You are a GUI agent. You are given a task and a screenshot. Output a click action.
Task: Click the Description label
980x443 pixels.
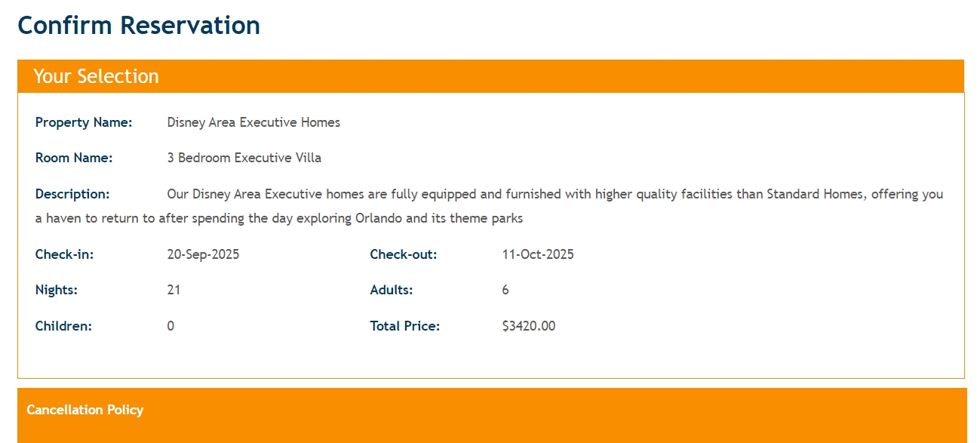coord(72,194)
